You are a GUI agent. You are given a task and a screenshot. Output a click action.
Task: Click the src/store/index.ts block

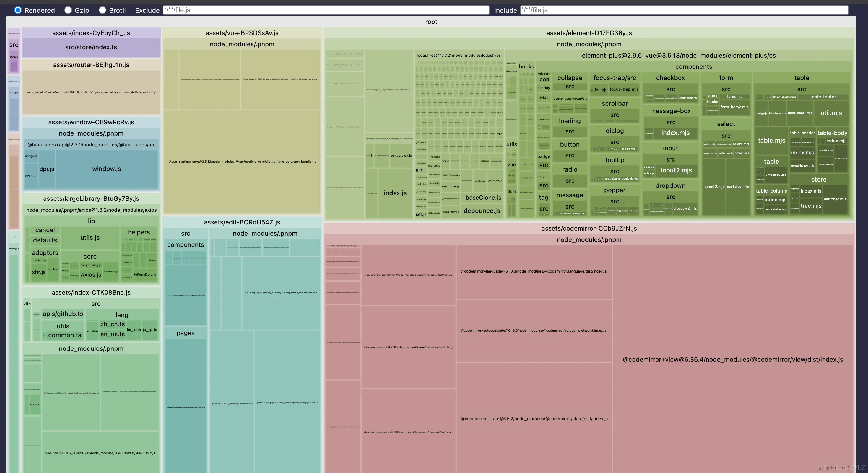pyautogui.click(x=91, y=47)
